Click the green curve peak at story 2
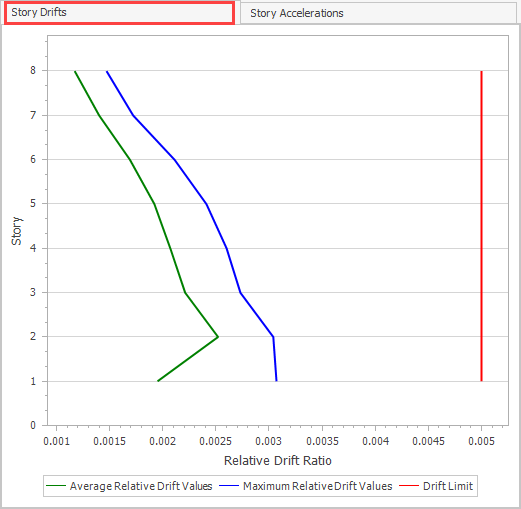The height and width of the screenshot is (509, 521). coord(218,337)
